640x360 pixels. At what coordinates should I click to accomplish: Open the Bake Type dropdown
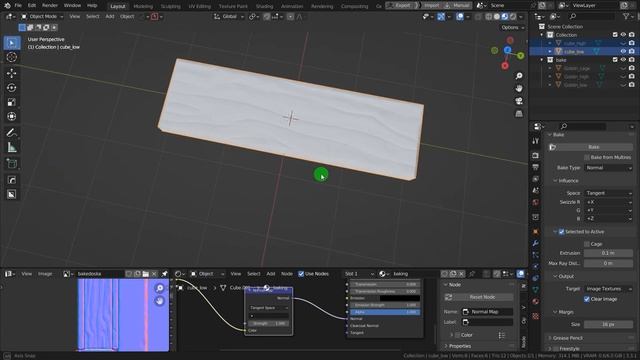609,168
